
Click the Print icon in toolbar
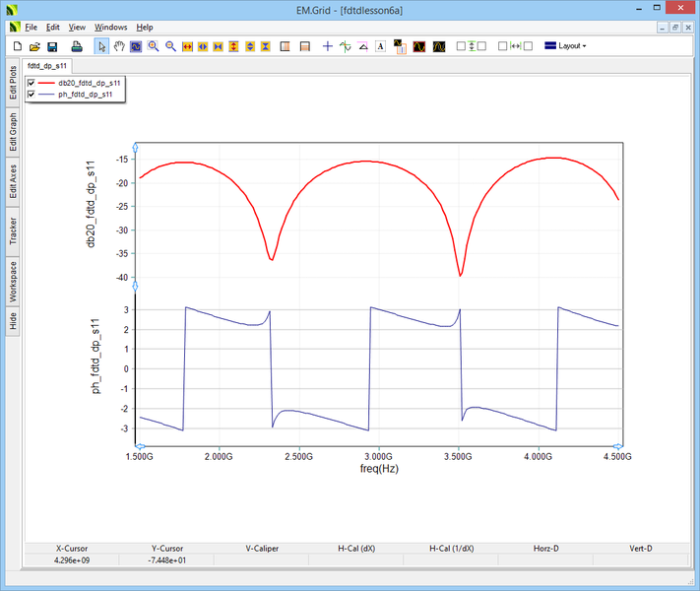77,46
